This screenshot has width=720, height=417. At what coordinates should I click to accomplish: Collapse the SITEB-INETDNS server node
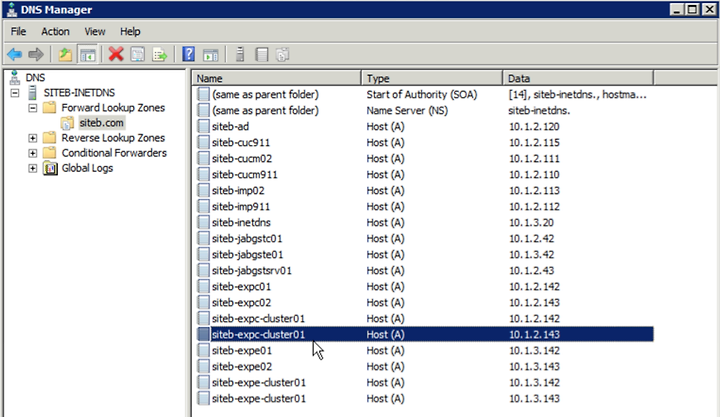[x=15, y=93]
